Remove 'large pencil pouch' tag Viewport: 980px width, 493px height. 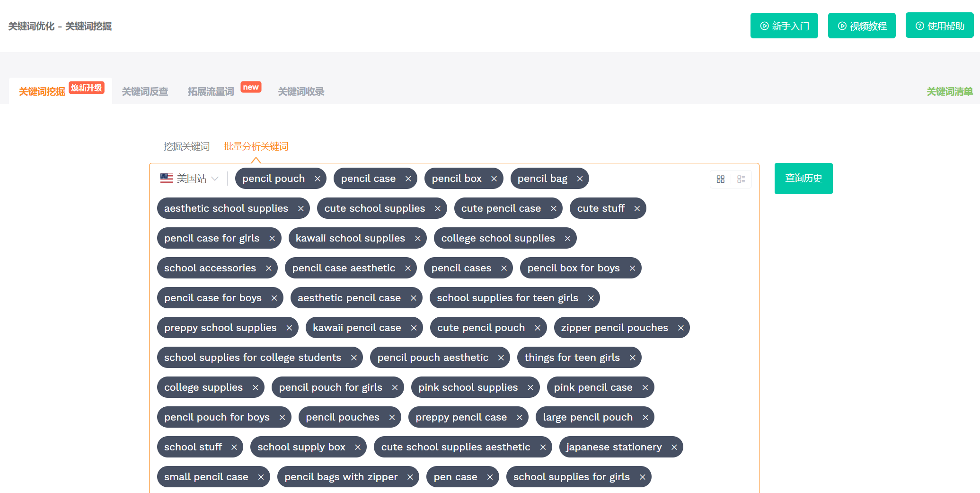coord(645,418)
